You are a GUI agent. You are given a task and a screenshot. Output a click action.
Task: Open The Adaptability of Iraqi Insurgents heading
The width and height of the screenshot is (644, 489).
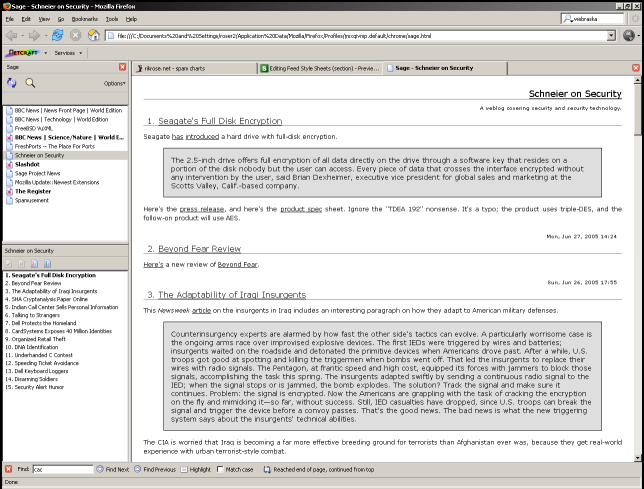[232, 295]
